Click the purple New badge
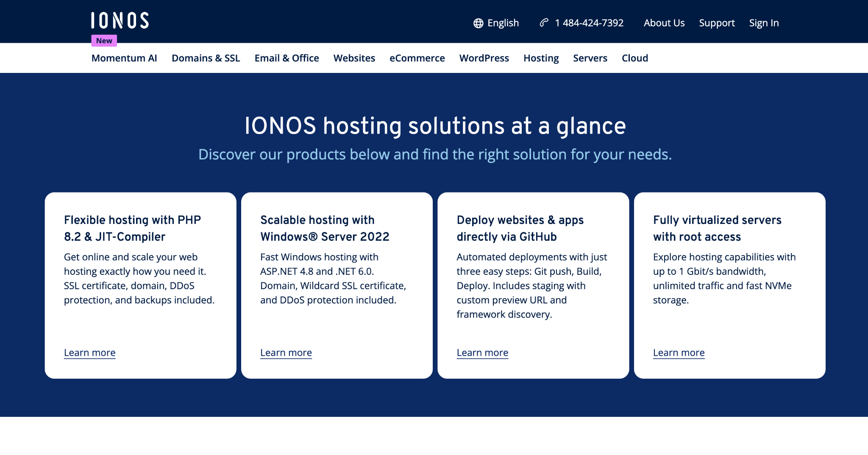868x455 pixels. (104, 41)
